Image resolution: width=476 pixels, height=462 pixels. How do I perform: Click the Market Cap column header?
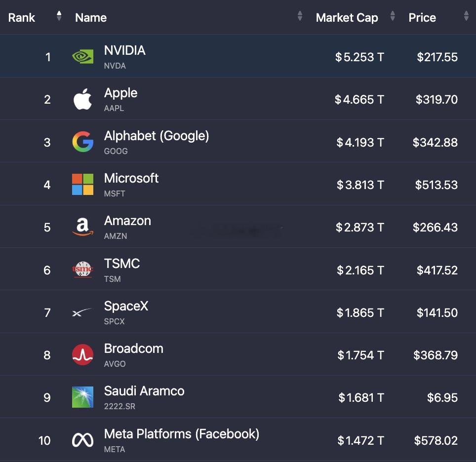coord(347,18)
